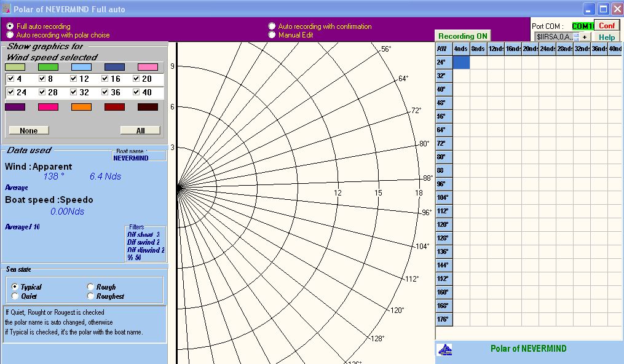
Task: Choose Roughest sea state
Action: tap(90, 296)
